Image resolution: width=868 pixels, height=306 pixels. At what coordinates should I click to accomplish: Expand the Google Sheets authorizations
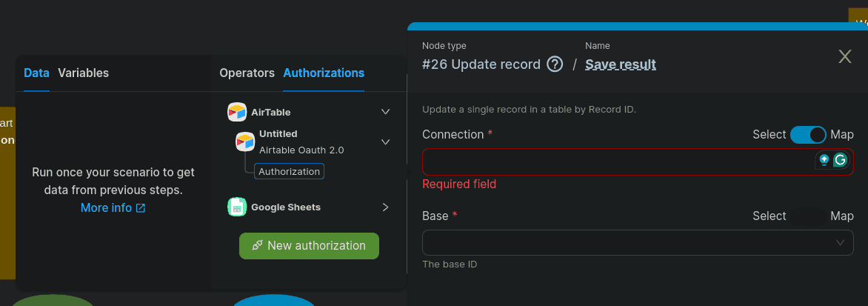(x=385, y=207)
